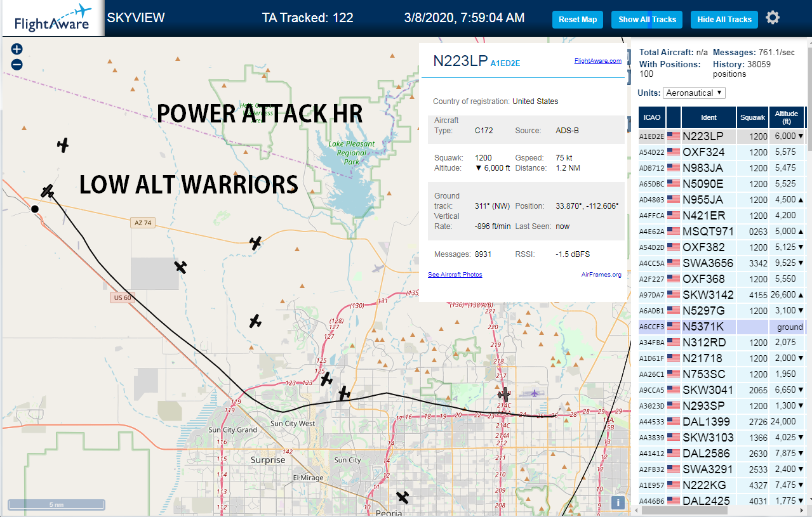812x517 pixels.
Task: Select the N5297G aircraft row
Action: (x=722, y=311)
